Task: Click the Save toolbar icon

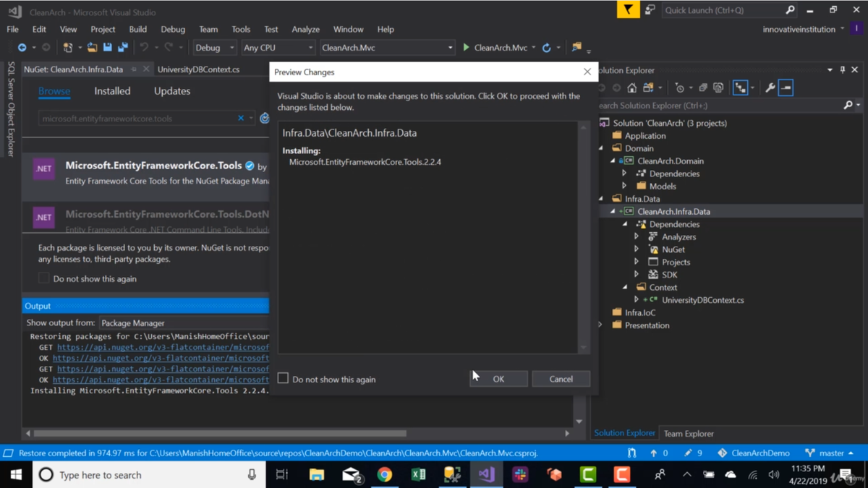Action: pos(107,48)
